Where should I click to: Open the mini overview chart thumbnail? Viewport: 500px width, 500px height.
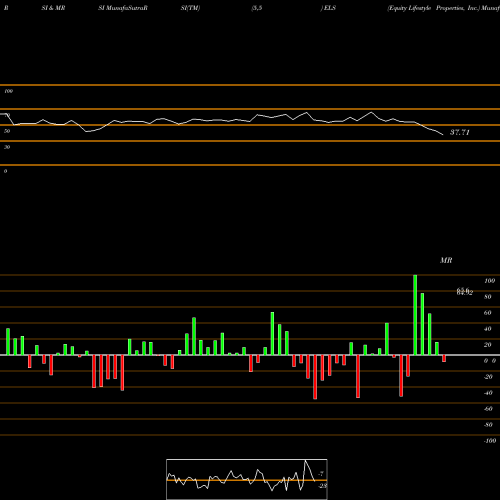coord(247,479)
